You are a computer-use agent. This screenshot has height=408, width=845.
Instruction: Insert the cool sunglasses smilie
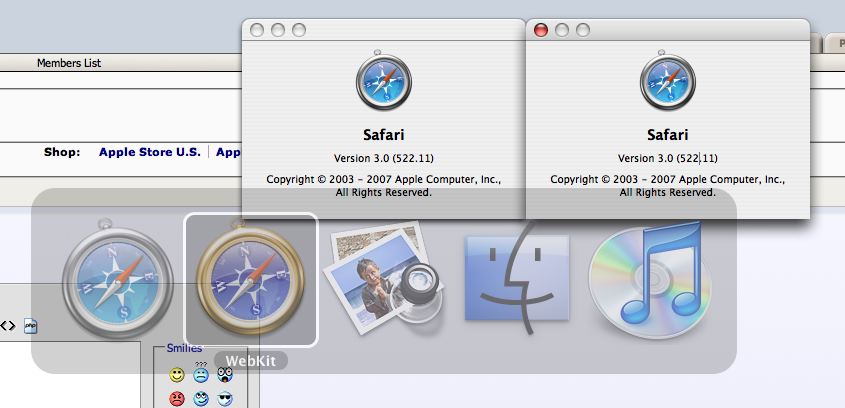[225, 399]
